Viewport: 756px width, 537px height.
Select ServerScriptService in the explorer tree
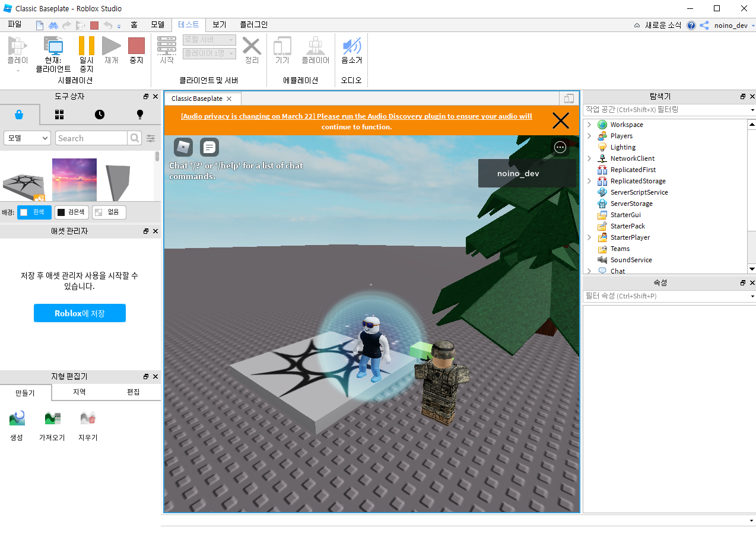pyautogui.click(x=639, y=192)
